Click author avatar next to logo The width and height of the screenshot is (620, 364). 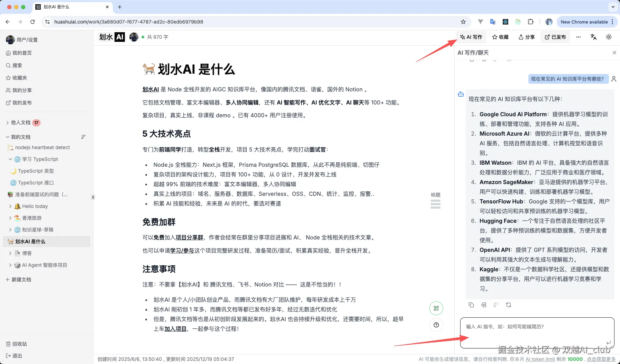click(x=134, y=37)
